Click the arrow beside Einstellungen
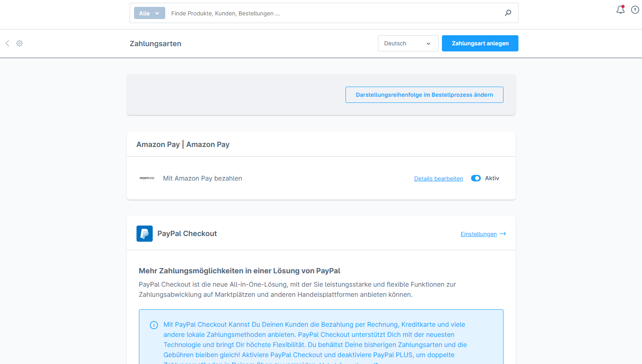Screen dimensions: 642x364 (x=503, y=234)
